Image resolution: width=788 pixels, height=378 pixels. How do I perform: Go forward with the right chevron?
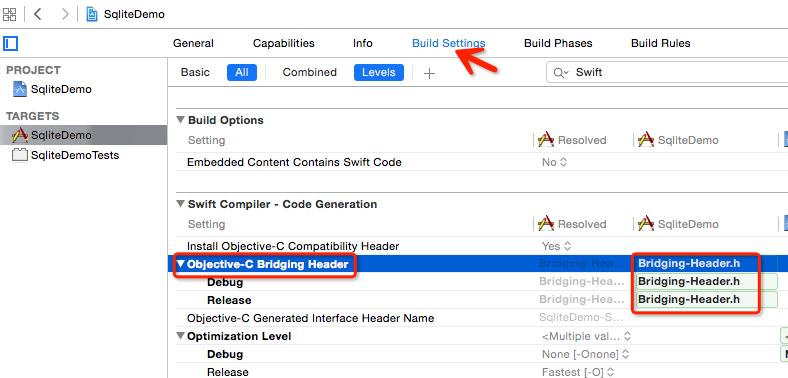click(65, 14)
